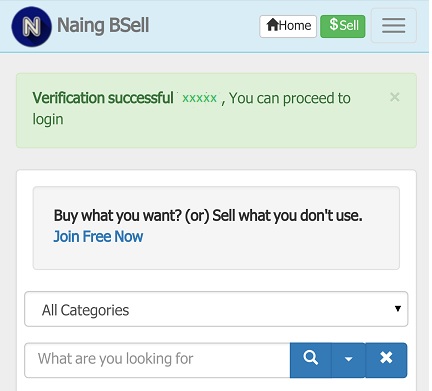Dismiss the verification success alert
This screenshot has width=432, height=391.
click(x=395, y=97)
